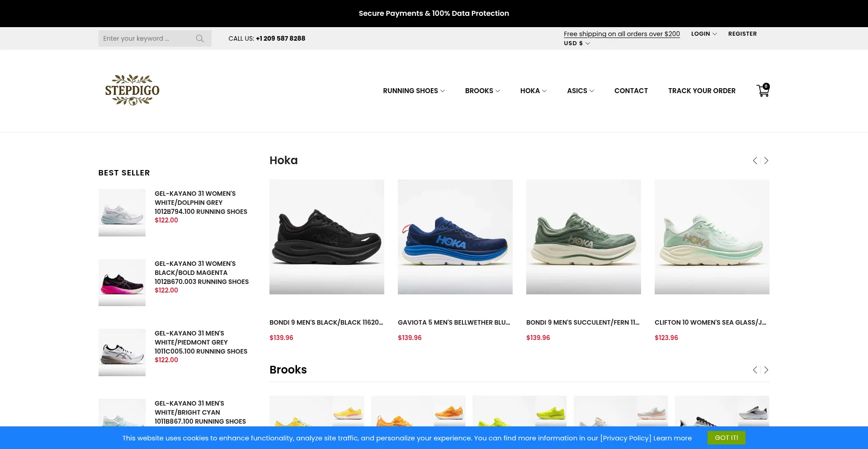Click Gel-Kayano 31 Women's White/Dolphin Grey title
This screenshot has width=868, height=449.
[201, 203]
